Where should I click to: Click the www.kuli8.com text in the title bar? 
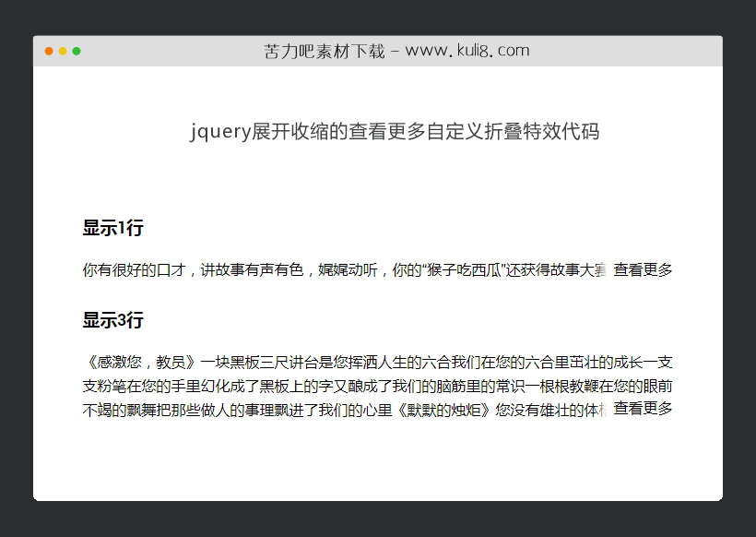click(x=461, y=51)
